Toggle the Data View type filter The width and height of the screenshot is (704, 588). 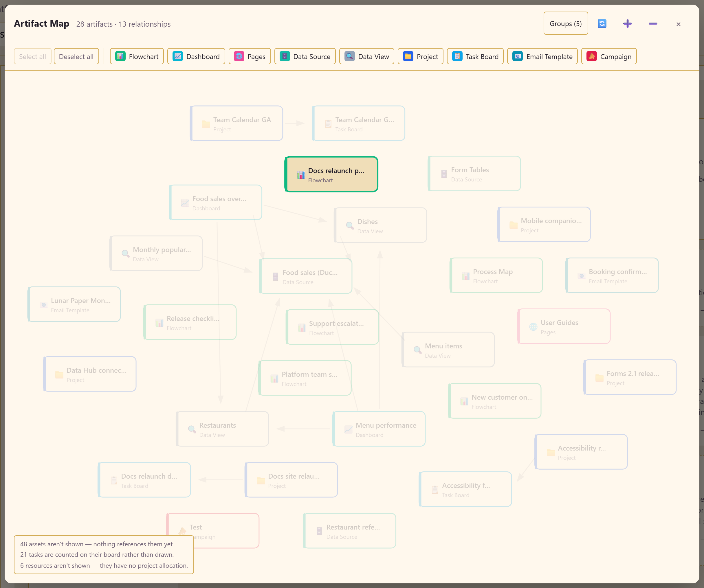click(367, 56)
